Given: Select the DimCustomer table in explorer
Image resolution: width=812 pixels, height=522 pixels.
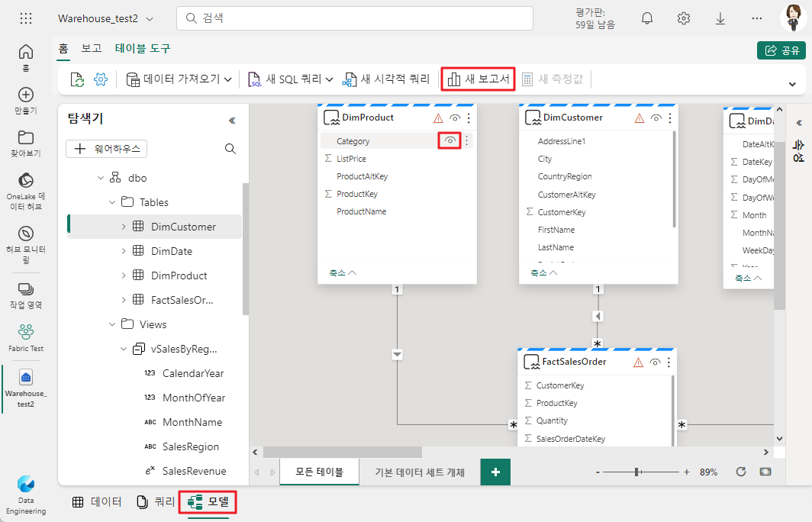Looking at the screenshot, I should (x=155, y=227).
